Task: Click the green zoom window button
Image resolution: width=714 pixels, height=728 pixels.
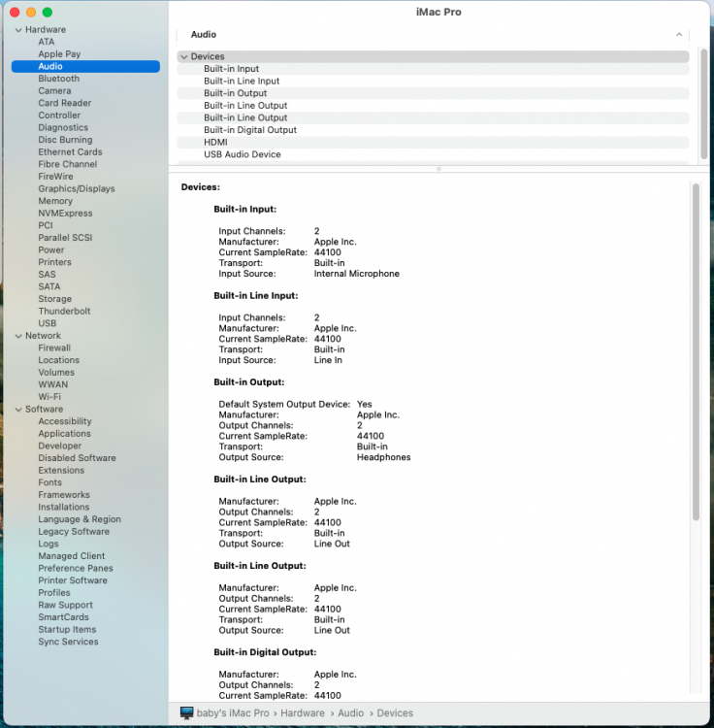Action: (x=48, y=13)
